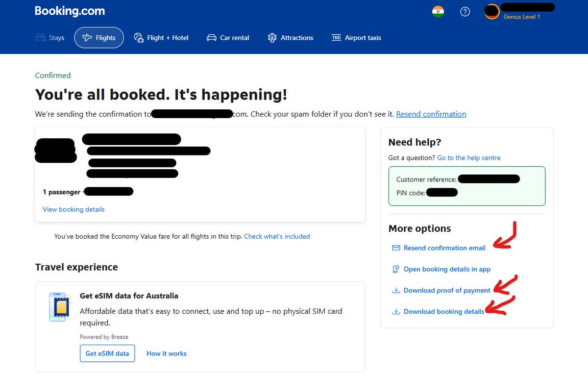
Task: Click the More options heading
Action: (419, 228)
